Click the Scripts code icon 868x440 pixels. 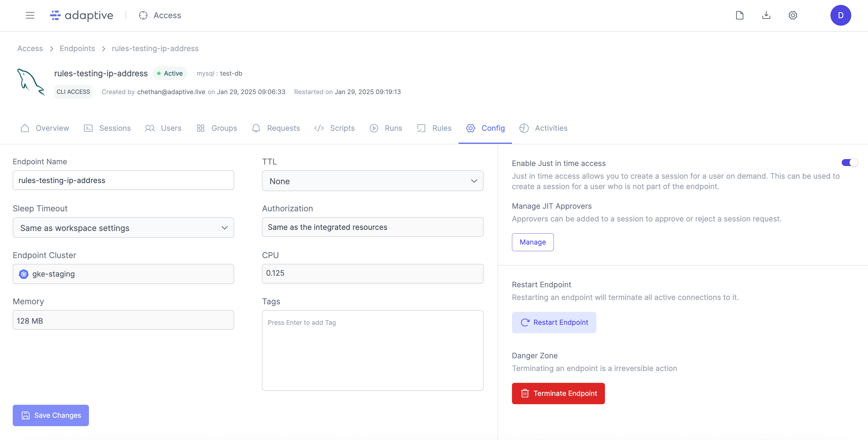[319, 128]
